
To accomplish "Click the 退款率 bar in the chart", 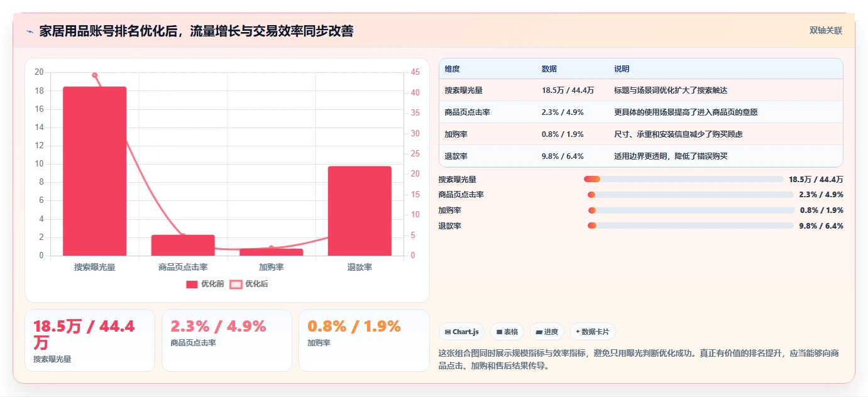I will 360,211.
